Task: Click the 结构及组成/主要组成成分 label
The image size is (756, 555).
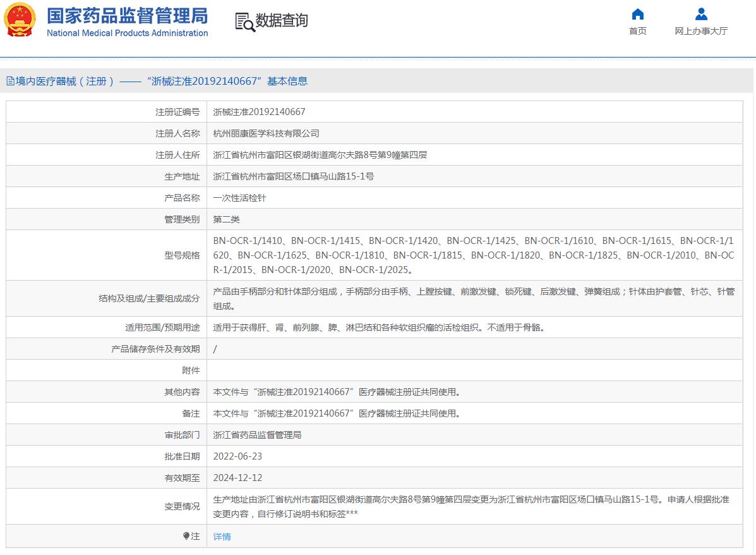Action: click(149, 298)
